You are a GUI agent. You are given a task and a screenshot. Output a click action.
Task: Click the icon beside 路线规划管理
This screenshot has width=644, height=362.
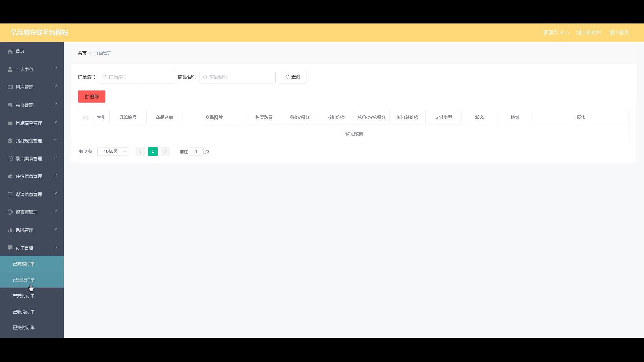(x=10, y=141)
